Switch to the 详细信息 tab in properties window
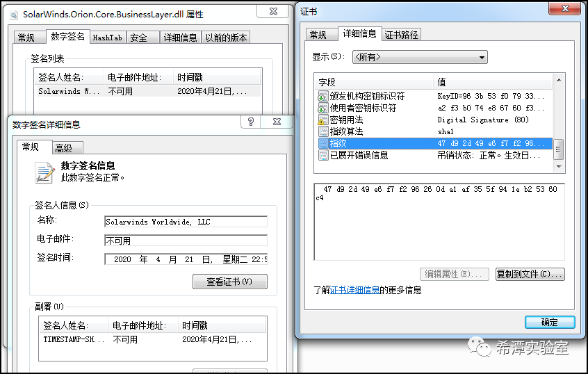Screen dimensions: 588x374 click(x=181, y=38)
